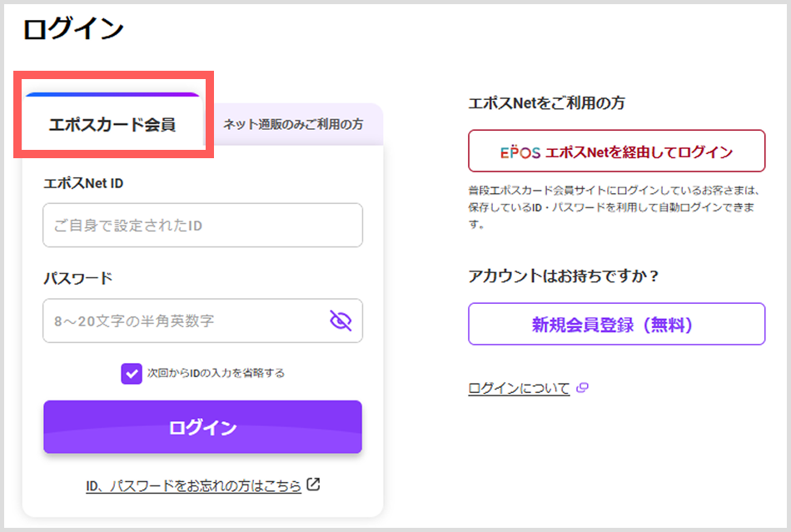Switch to the ネット通販のみご利用の方 tab
Image resolution: width=791 pixels, height=532 pixels.
click(293, 124)
